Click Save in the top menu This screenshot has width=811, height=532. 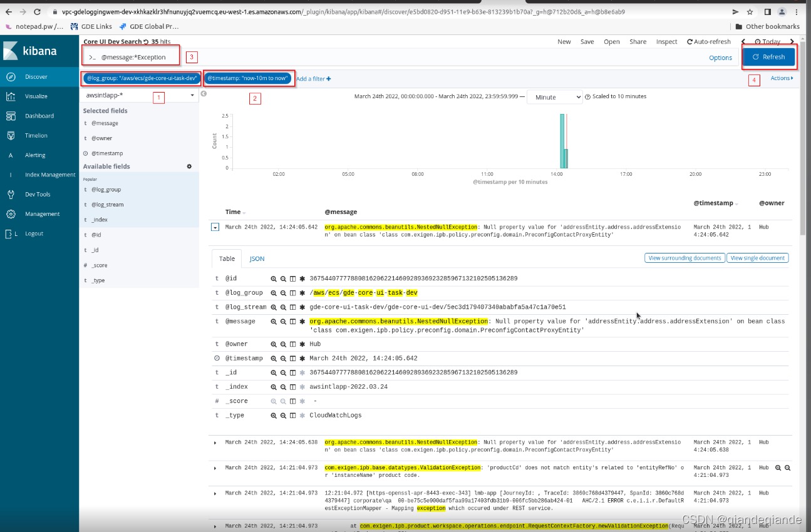coord(587,42)
